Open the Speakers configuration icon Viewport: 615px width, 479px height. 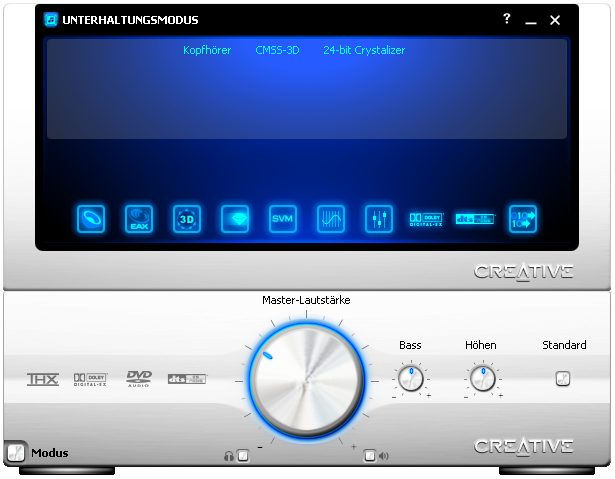pyautogui.click(x=91, y=219)
